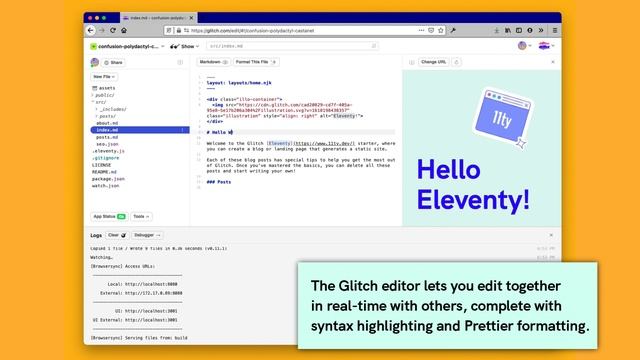The height and width of the screenshot is (360, 640).
Task: Expand the public/ folder
Action: click(x=103, y=95)
